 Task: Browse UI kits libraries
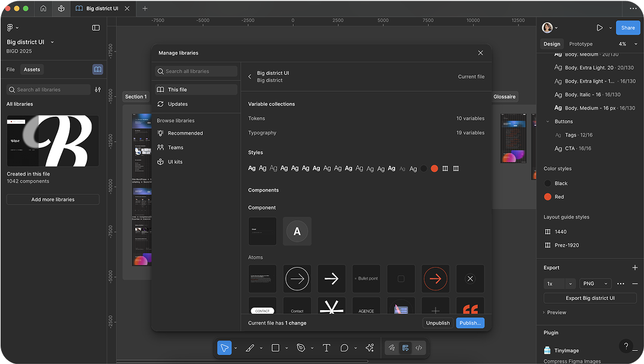(x=196, y=162)
